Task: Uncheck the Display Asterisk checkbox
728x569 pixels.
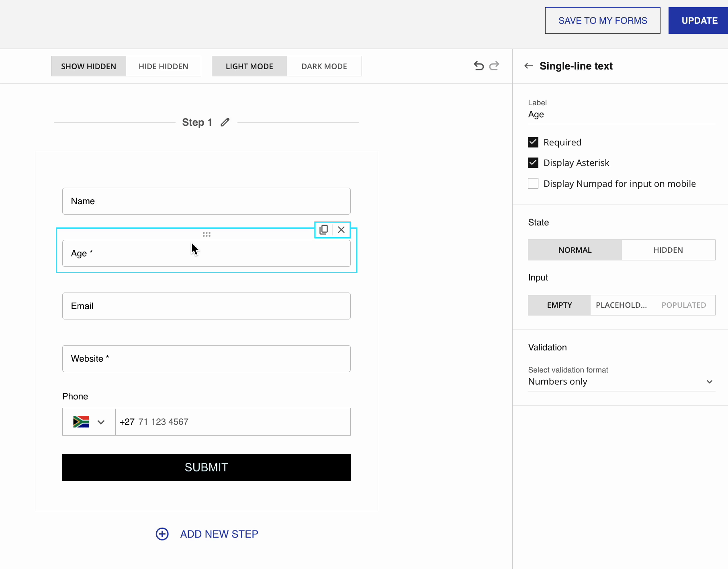Action: [533, 163]
